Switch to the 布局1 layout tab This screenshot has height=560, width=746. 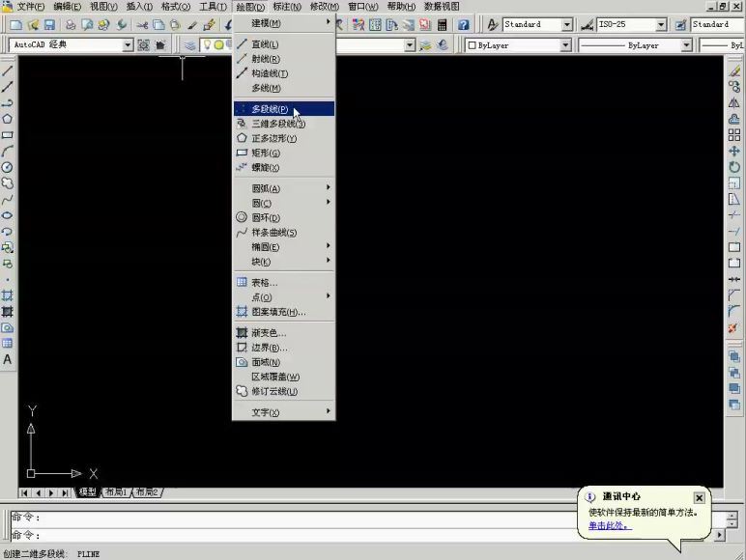click(x=116, y=492)
